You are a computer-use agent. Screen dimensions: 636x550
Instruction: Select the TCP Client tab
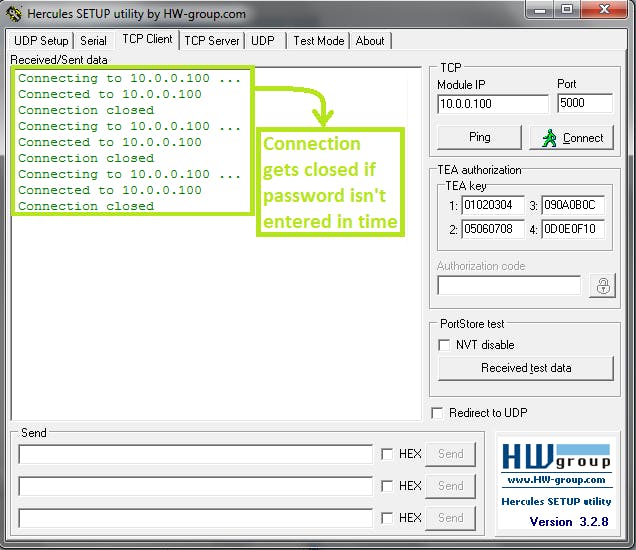[x=147, y=39]
